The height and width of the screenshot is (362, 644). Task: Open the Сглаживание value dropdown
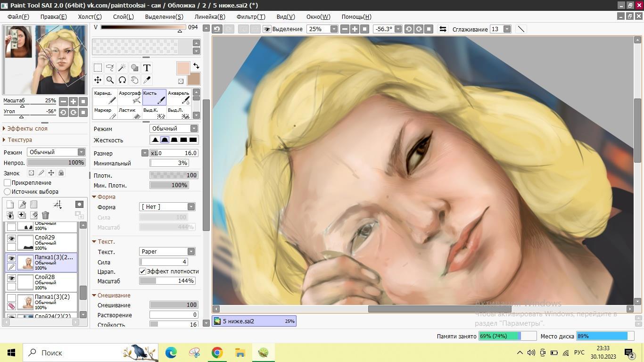(507, 29)
